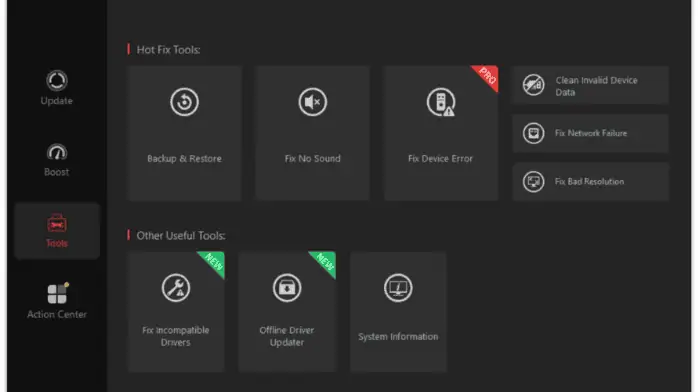Open the Action Center tiles icon
The width and height of the screenshot is (698, 392).
(57, 293)
